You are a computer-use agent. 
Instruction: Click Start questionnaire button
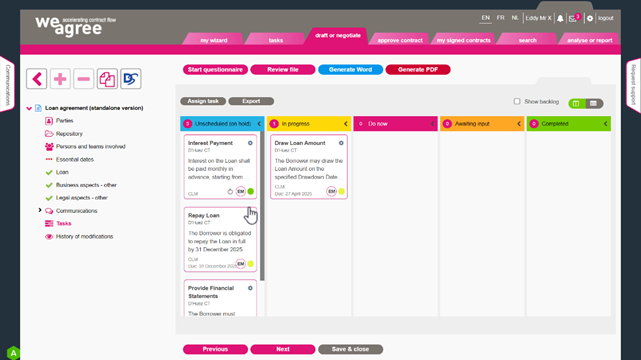pyautogui.click(x=215, y=70)
